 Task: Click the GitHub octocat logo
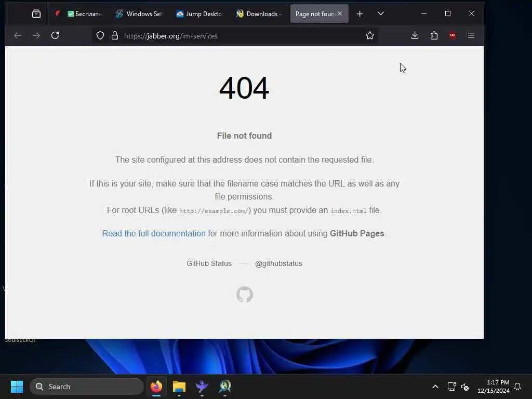(x=245, y=295)
